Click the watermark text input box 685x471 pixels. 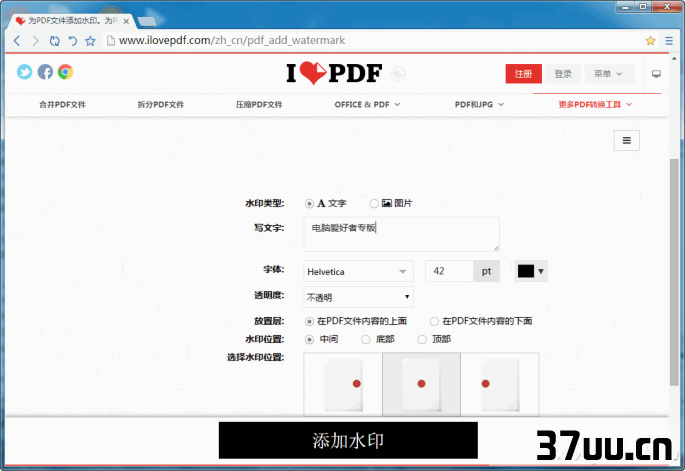(401, 234)
